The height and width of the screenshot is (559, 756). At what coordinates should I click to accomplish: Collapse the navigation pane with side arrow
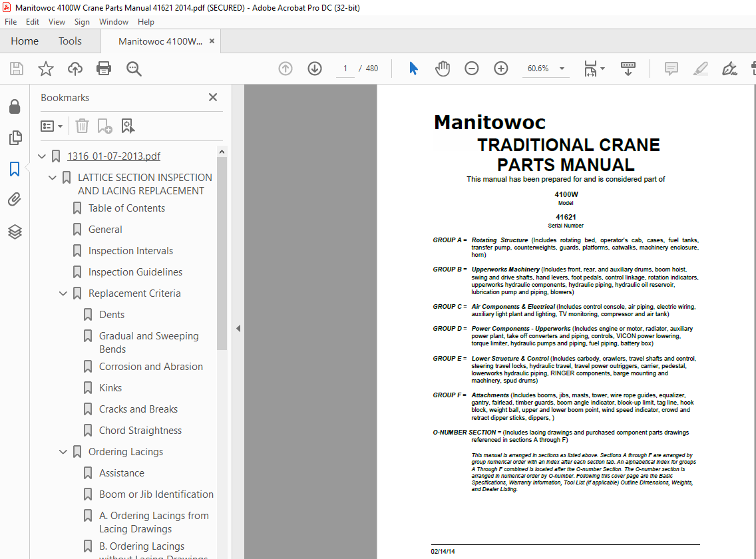pos(238,329)
